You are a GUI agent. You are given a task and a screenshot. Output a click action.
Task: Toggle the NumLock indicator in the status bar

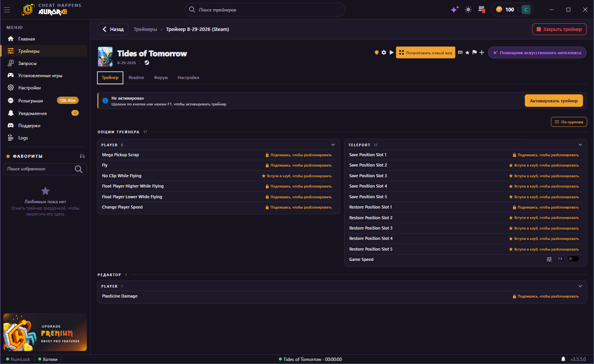tap(18, 359)
